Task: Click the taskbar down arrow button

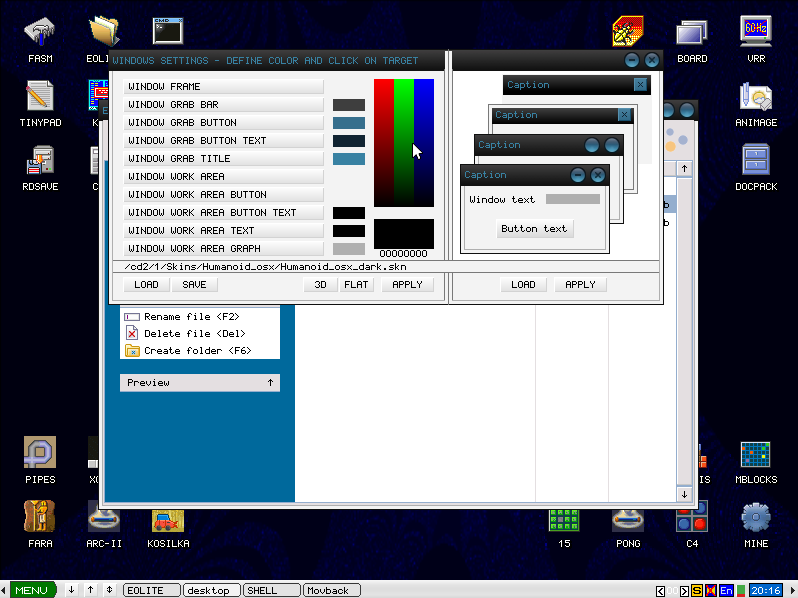Action: point(71,590)
